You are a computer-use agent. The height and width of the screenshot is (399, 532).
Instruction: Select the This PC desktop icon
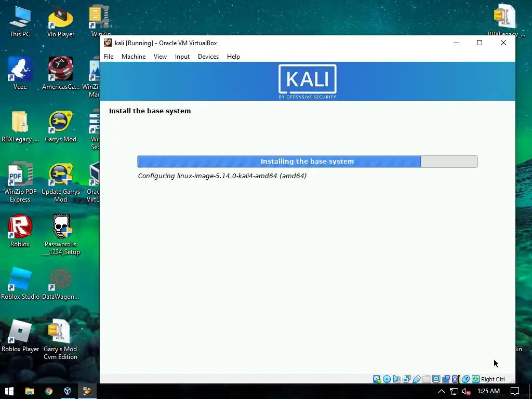(20, 21)
